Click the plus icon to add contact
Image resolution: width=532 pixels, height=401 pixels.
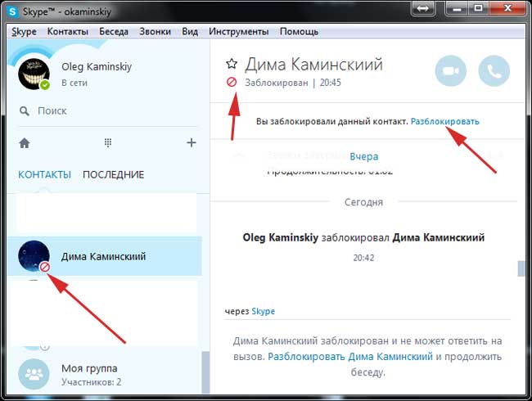click(x=192, y=143)
